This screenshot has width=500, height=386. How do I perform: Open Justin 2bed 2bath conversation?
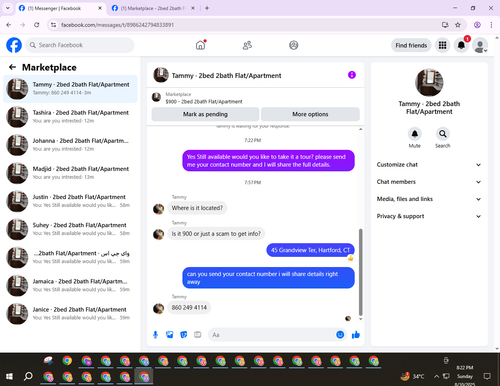(x=70, y=201)
